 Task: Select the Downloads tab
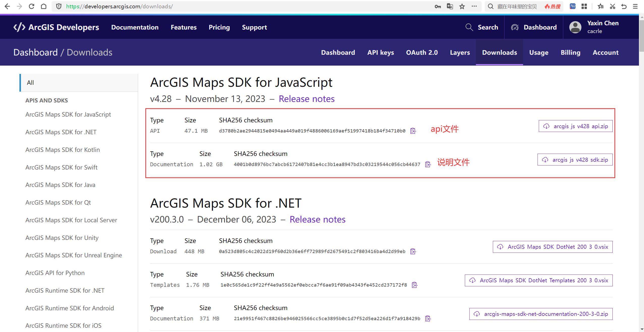[499, 52]
